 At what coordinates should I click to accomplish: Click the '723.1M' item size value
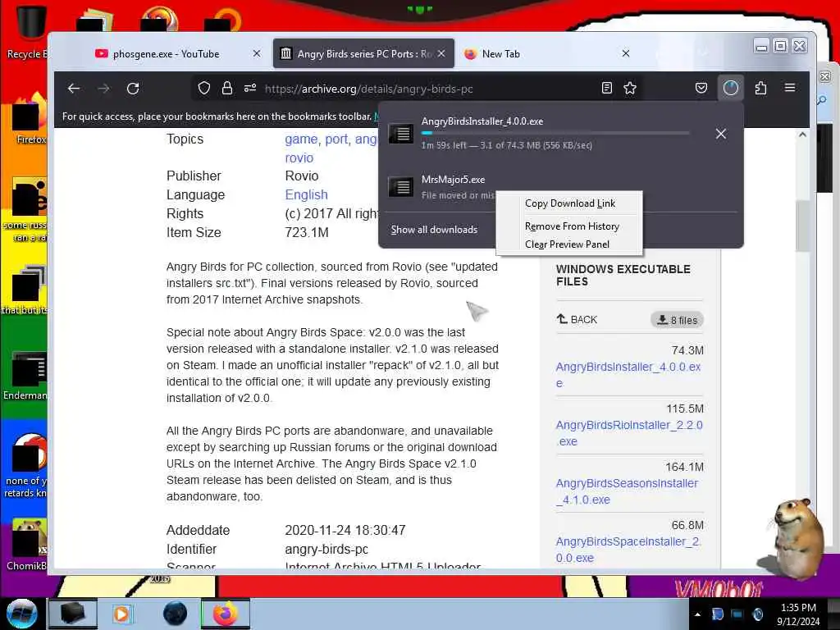pyautogui.click(x=307, y=232)
